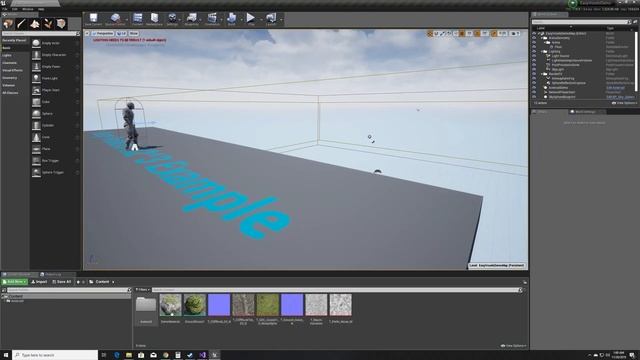Open the Add New dropdown
Viewport: 640px width, 360px height.
pos(14,282)
